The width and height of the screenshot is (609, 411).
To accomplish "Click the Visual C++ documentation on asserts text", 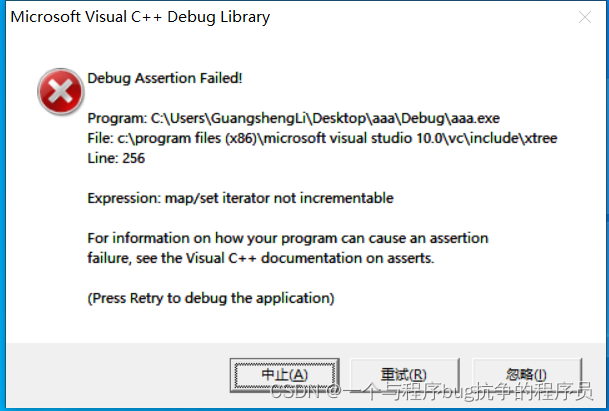I will (x=310, y=258).
